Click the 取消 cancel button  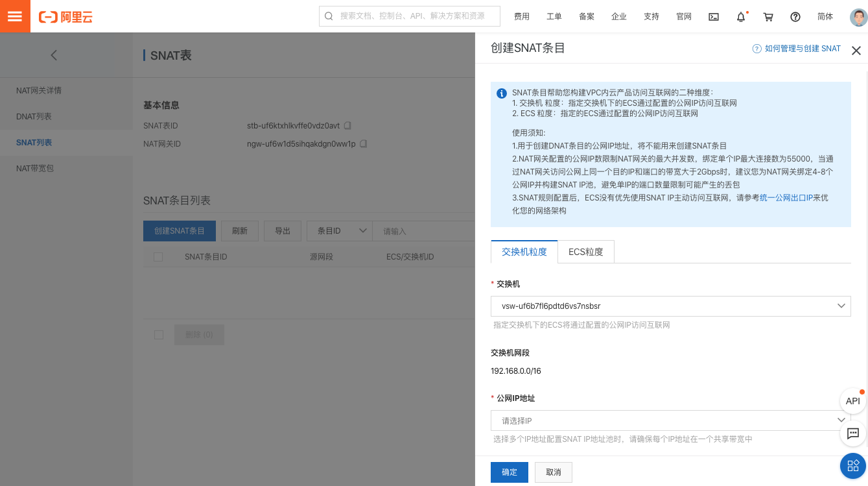pyautogui.click(x=554, y=472)
